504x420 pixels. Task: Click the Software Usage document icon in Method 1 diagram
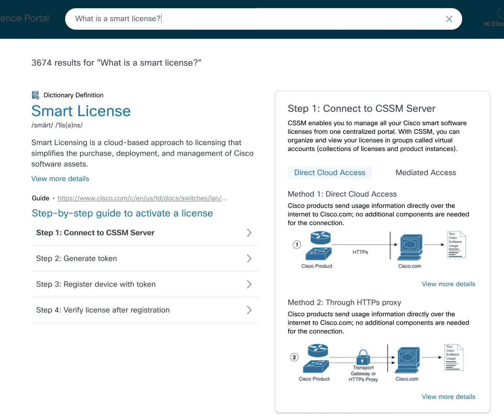pos(456,245)
